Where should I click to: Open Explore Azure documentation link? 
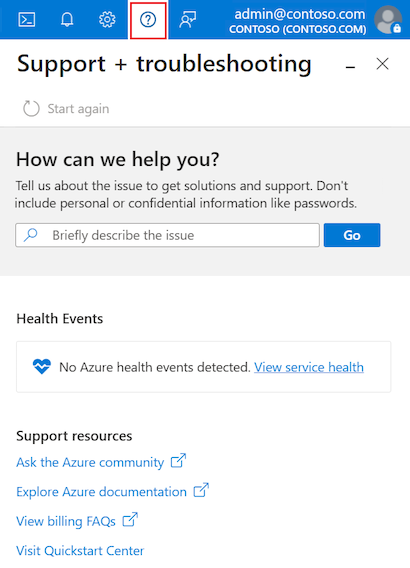click(101, 492)
